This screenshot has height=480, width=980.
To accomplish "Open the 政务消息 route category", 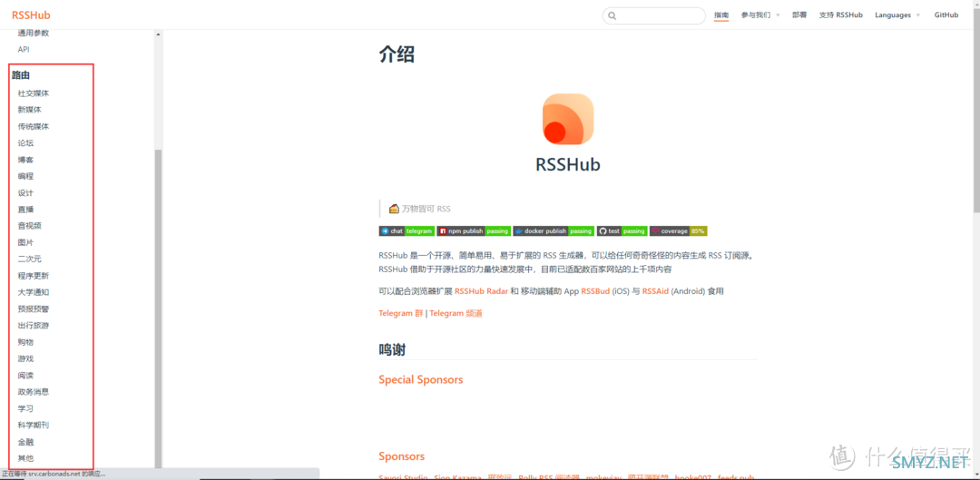I will [x=34, y=392].
